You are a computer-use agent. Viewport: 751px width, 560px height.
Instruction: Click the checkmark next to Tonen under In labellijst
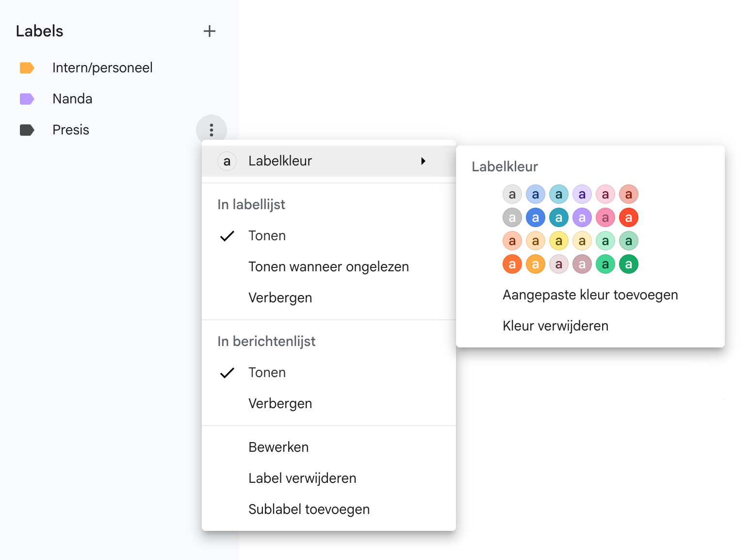point(227,236)
